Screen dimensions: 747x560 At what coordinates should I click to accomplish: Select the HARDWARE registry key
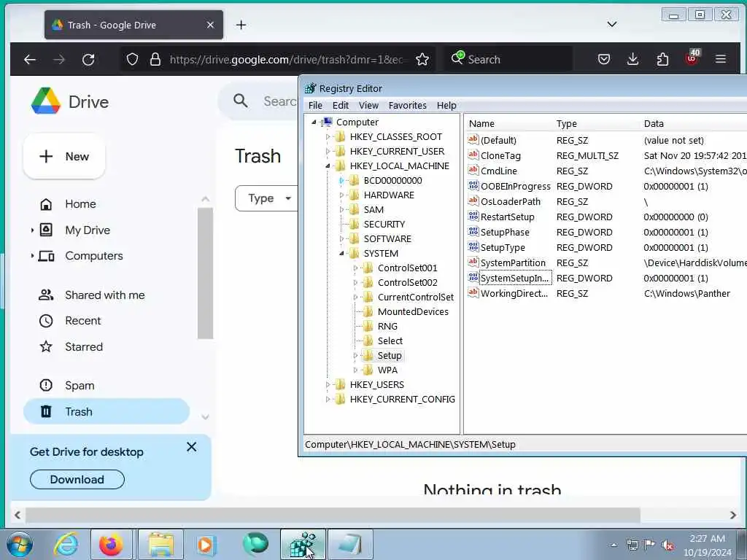[389, 195]
